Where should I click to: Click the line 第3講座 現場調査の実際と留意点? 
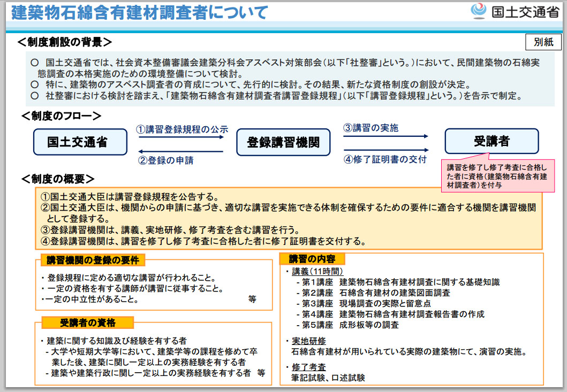coord(364,303)
